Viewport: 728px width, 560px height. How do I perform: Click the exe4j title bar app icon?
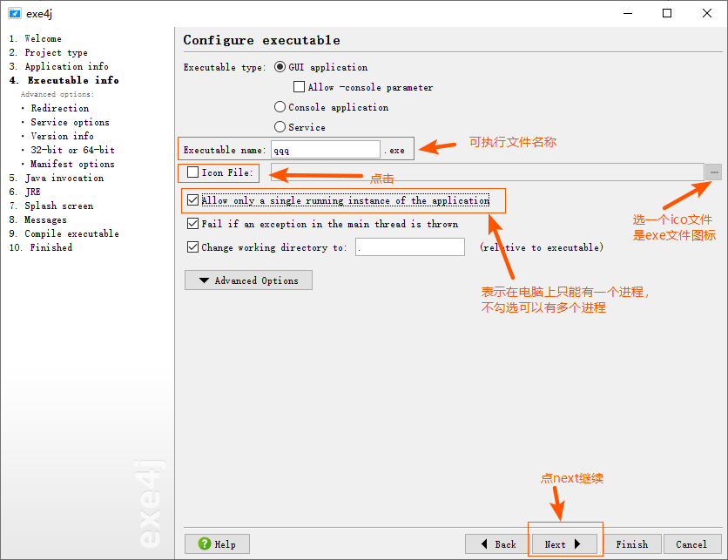pos(15,13)
